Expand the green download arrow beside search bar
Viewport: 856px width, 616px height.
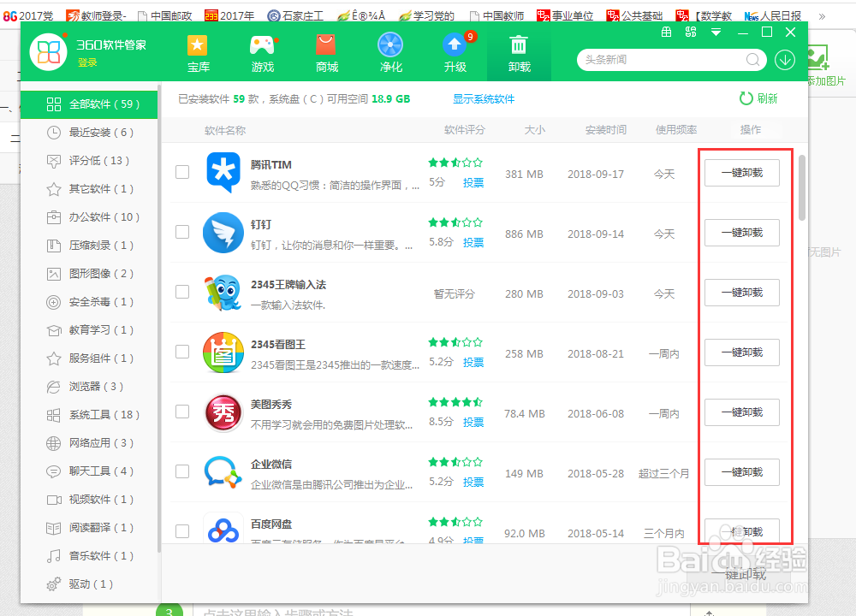(786, 61)
